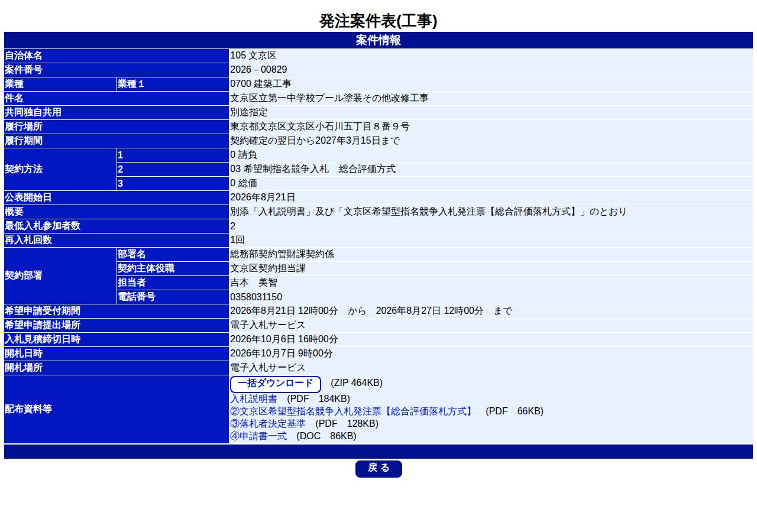
Task: Click 電子入札サービス in the 希望申請提出場所 row
Action: pos(268,325)
